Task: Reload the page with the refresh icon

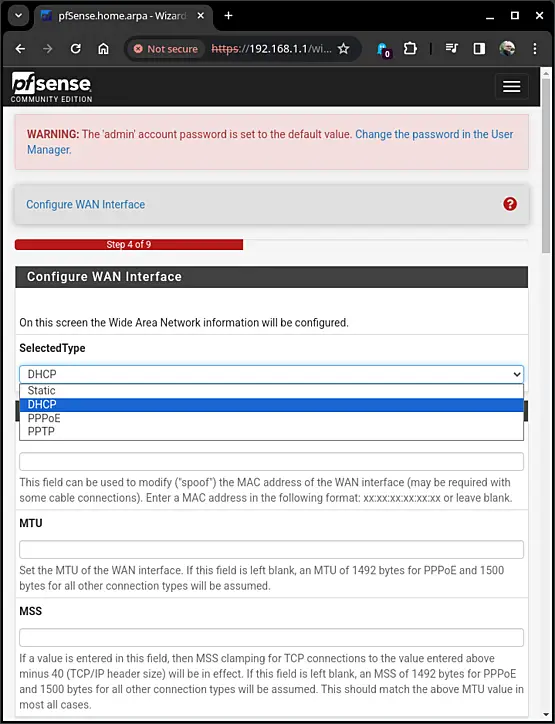Action: [76, 49]
